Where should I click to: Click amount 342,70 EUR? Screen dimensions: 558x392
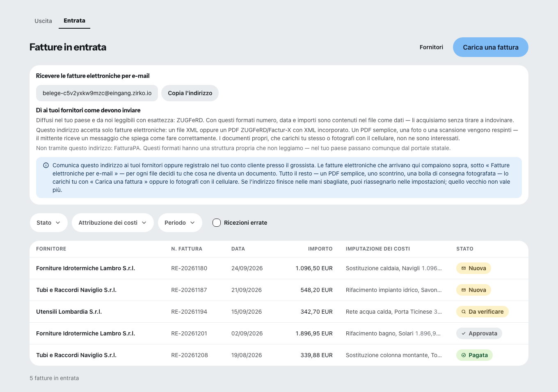tap(316, 312)
